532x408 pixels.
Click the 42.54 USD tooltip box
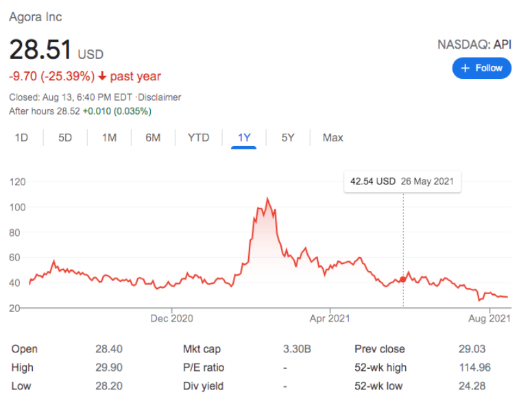[x=402, y=182]
